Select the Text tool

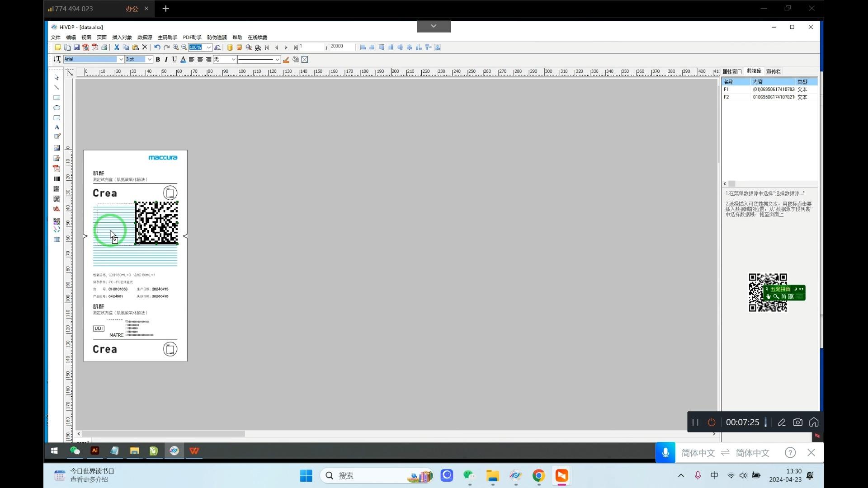coord(57,127)
